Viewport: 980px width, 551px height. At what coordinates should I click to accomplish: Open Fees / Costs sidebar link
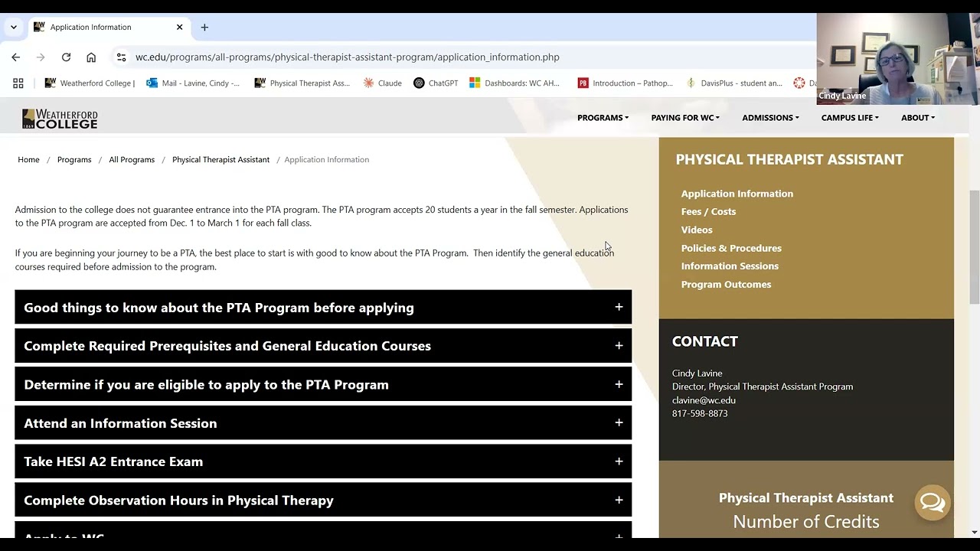point(708,212)
